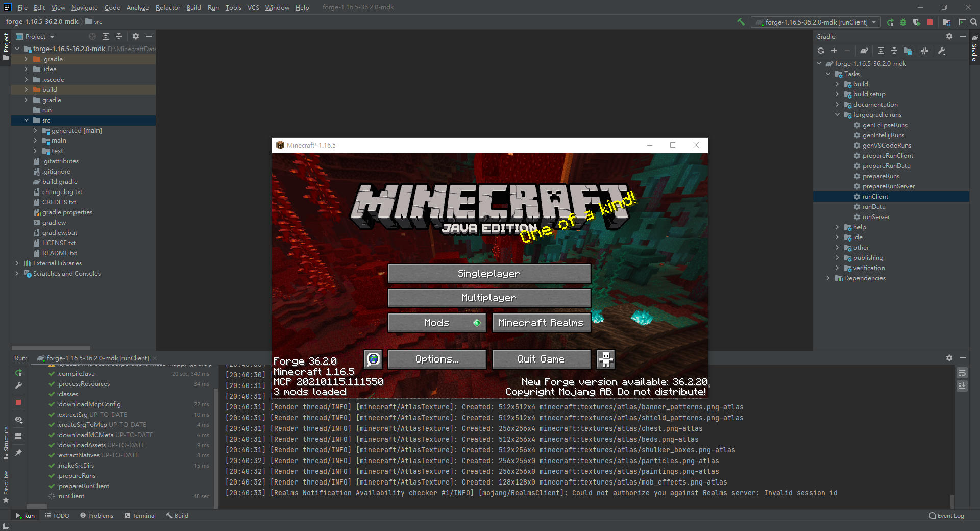Expand all nodes in the Gradle panel
980x531 pixels.
881,51
